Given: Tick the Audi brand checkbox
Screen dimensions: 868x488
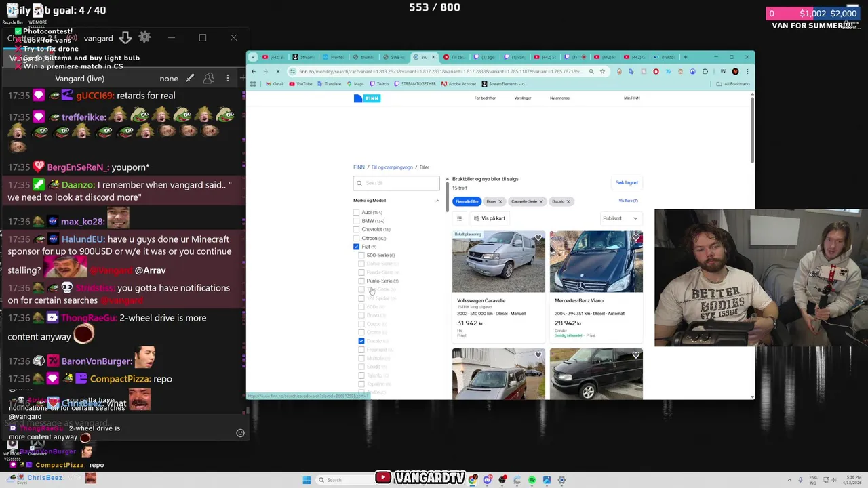Looking at the screenshot, I should [x=356, y=212].
